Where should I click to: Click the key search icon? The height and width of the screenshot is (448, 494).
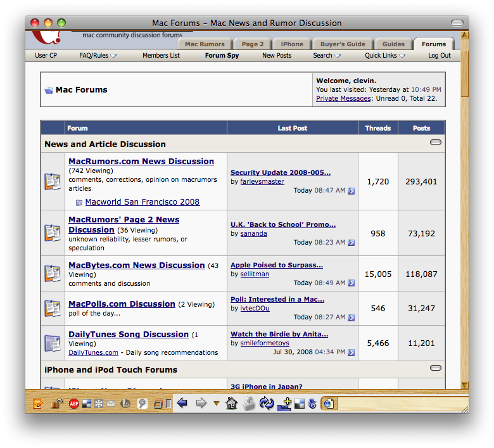(142, 403)
